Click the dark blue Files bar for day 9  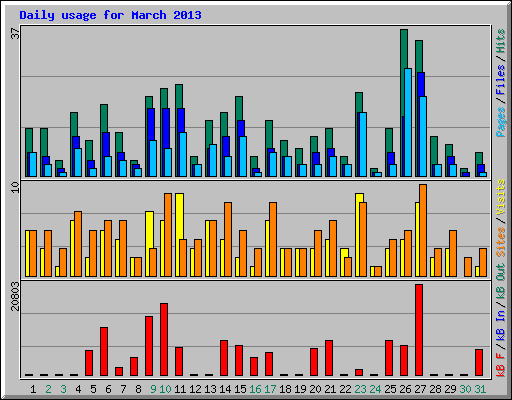pyautogui.click(x=151, y=124)
